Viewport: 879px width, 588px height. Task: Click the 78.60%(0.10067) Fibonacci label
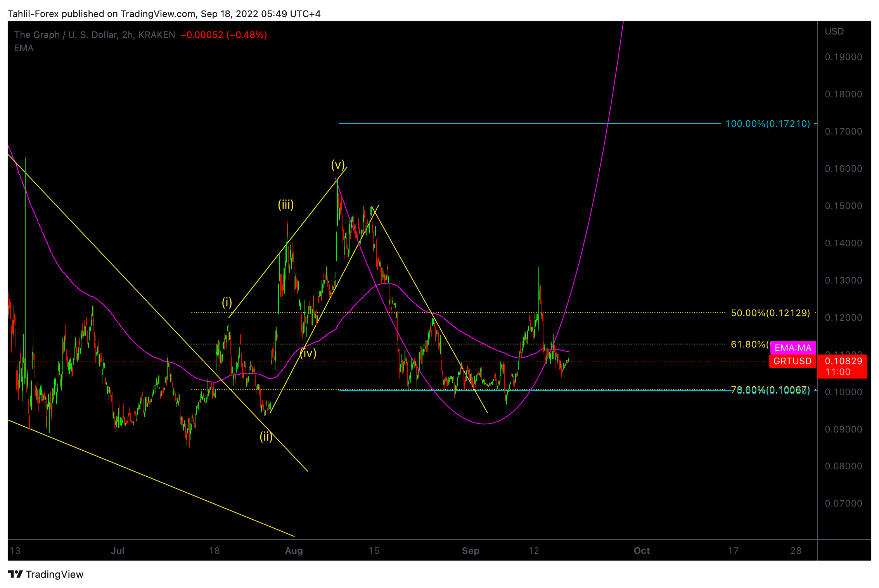(770, 390)
